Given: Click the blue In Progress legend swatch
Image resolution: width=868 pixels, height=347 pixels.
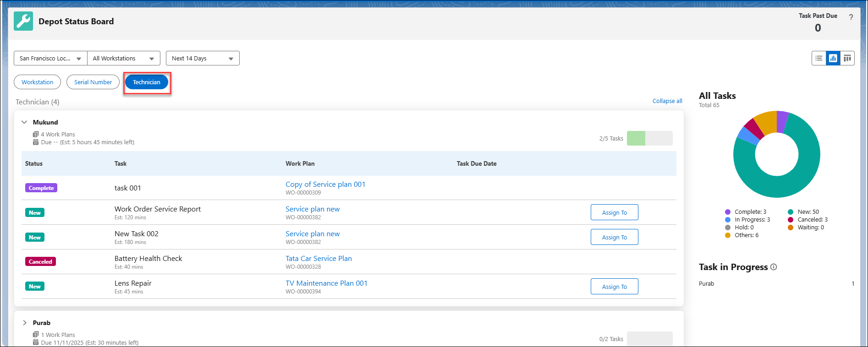Looking at the screenshot, I should click(728, 220).
